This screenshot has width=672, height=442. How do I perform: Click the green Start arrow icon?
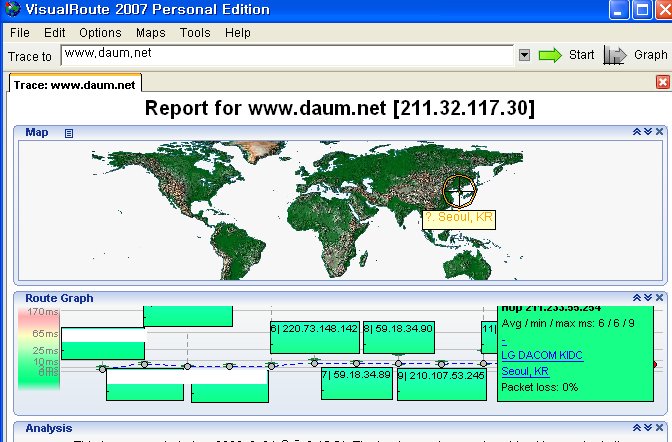(x=550, y=55)
